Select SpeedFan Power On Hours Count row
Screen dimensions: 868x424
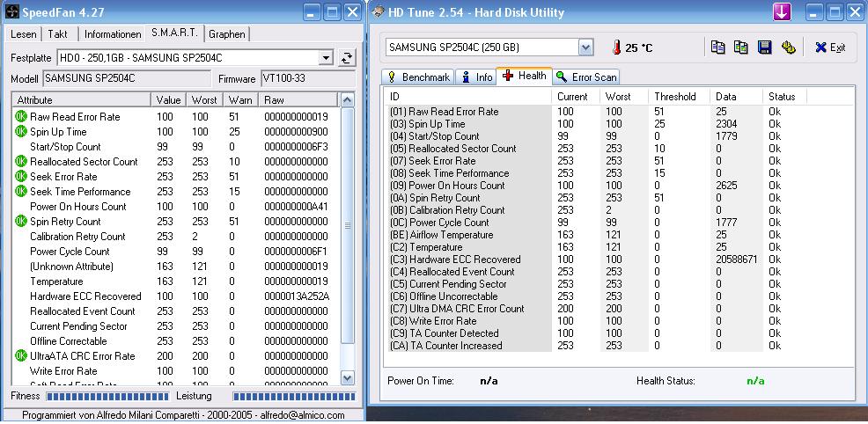pyautogui.click(x=174, y=207)
